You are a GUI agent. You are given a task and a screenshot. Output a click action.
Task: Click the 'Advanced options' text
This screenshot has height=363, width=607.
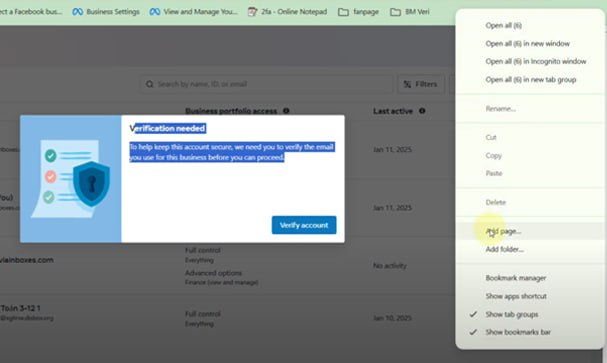tap(213, 273)
